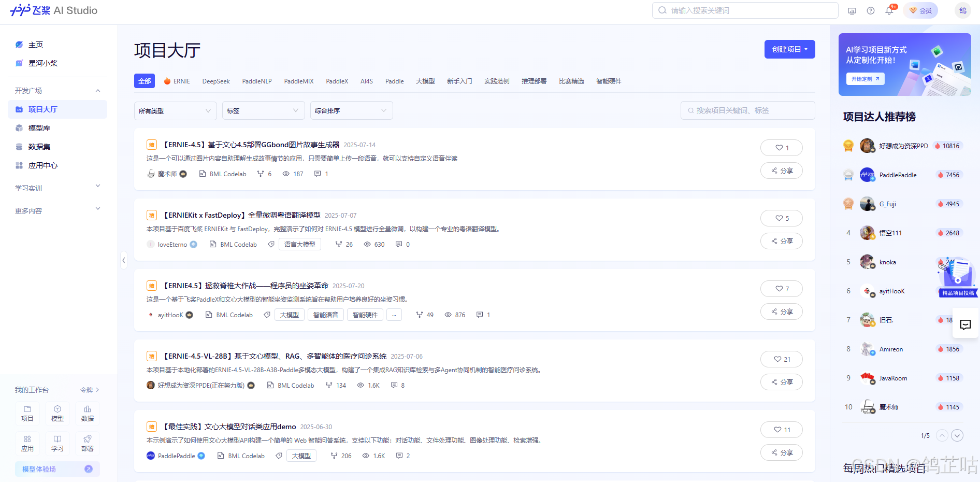Expand the 更多内容 sidebar section
980x482 pixels.
tap(98, 209)
